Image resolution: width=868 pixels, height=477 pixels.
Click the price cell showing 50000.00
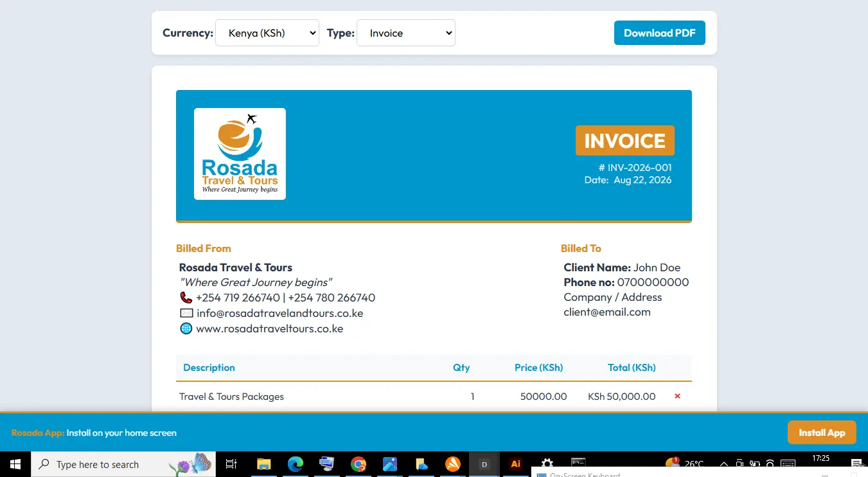pos(544,397)
